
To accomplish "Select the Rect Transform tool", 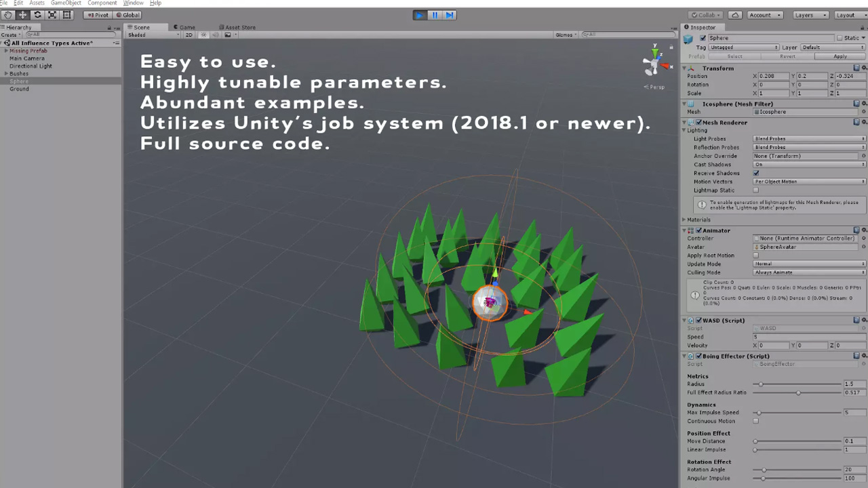I will tap(67, 15).
